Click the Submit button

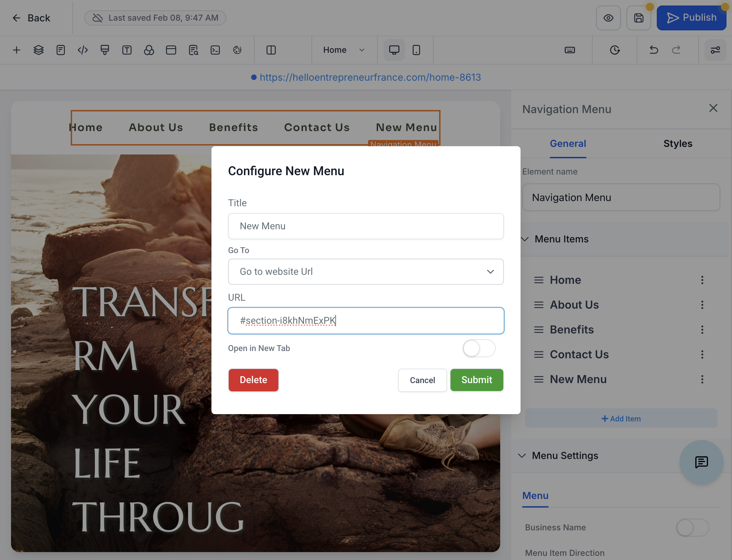477,380
